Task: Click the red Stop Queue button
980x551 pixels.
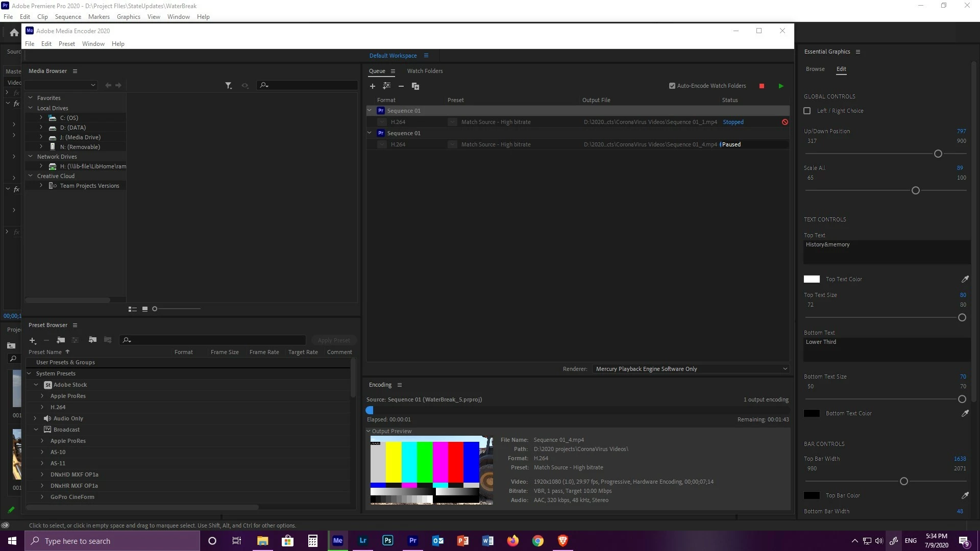Action: click(x=762, y=86)
